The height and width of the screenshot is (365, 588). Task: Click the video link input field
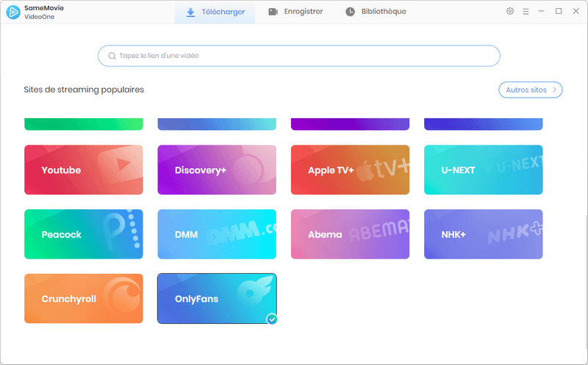[299, 56]
